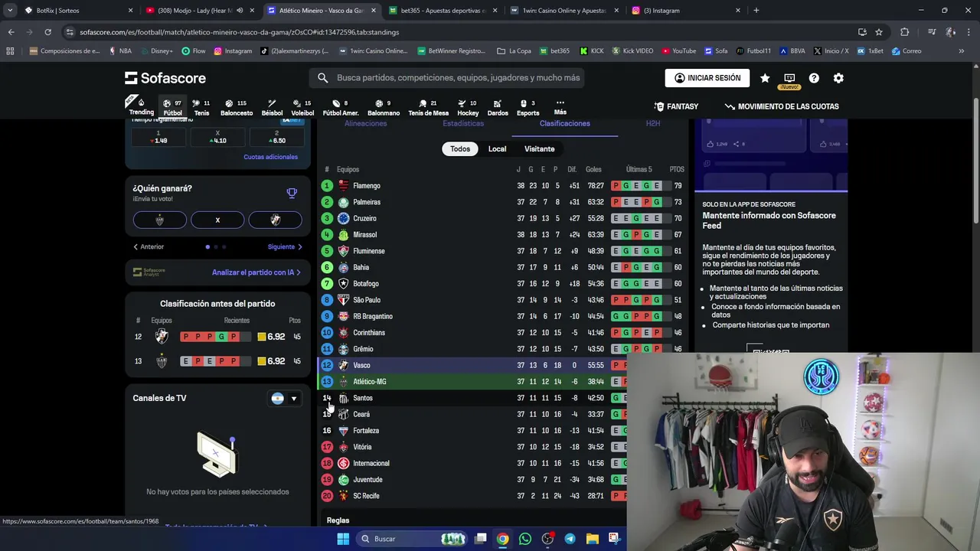Open Botafogo team from standings
980x551 pixels.
click(x=365, y=284)
